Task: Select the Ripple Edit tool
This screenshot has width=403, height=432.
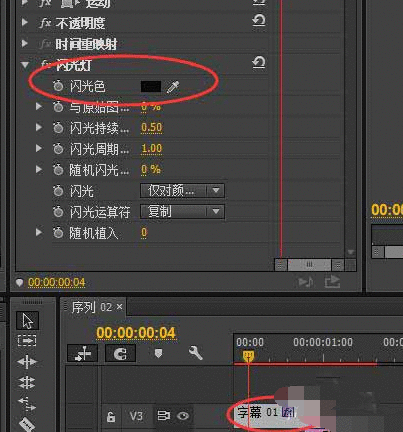Action: click(27, 362)
